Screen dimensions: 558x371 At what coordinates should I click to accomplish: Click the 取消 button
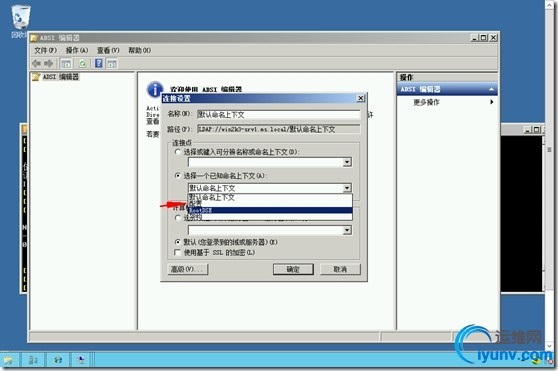340,269
